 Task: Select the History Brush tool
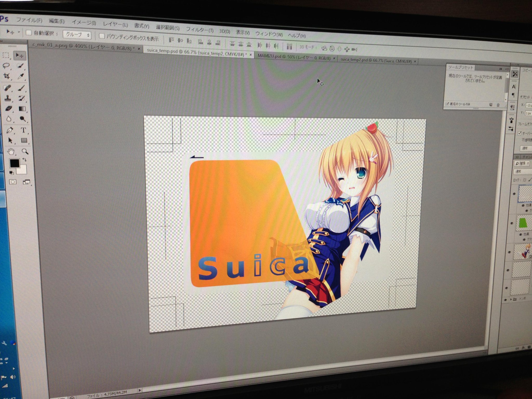22,98
